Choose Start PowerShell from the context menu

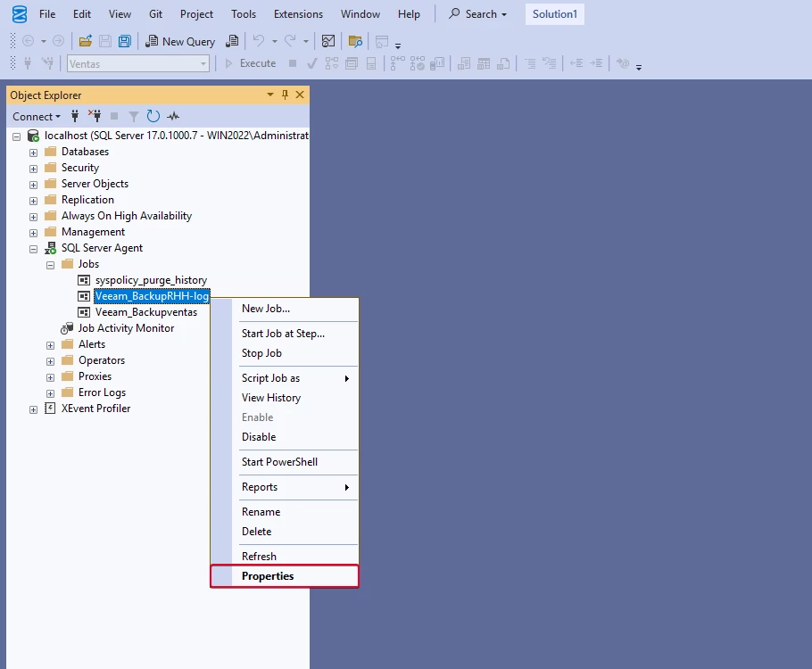tap(285, 462)
